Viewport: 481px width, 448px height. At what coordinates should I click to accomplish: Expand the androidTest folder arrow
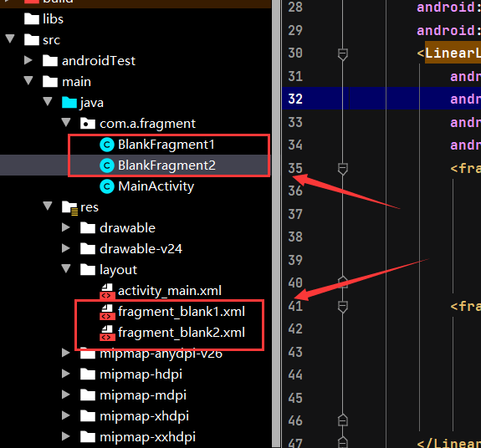coord(28,60)
